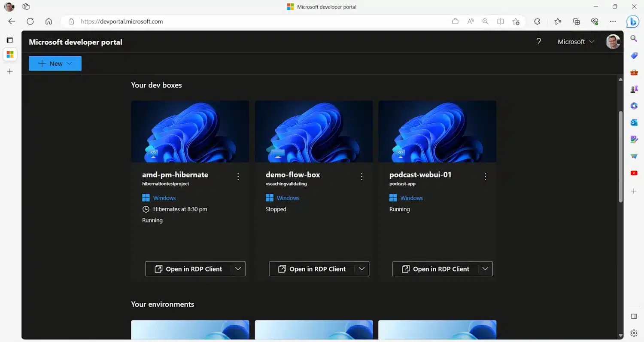The width and height of the screenshot is (644, 342).
Task: Click the settings gear at the sidebar bottom
Action: (x=634, y=333)
